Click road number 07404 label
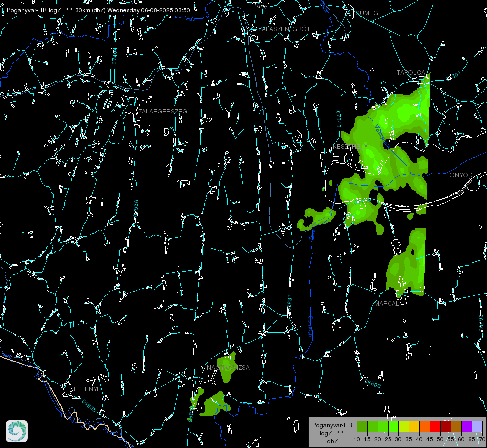 pos(114,56)
